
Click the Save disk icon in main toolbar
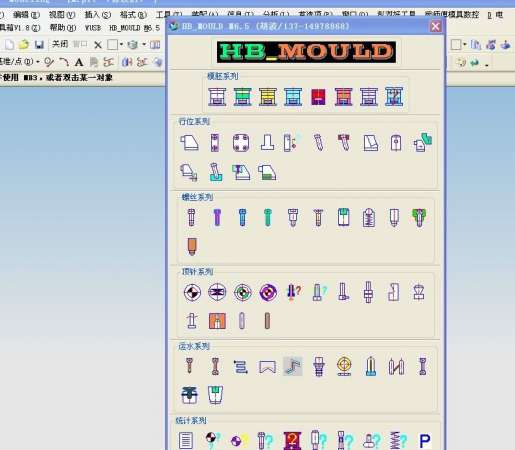pyautogui.click(x=39, y=44)
